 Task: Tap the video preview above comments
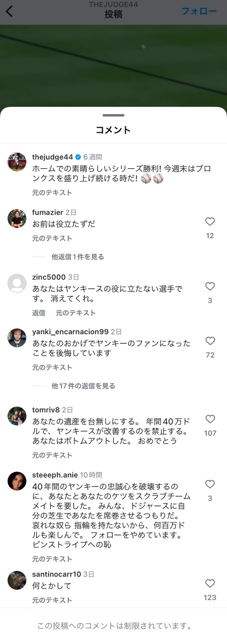[113, 66]
